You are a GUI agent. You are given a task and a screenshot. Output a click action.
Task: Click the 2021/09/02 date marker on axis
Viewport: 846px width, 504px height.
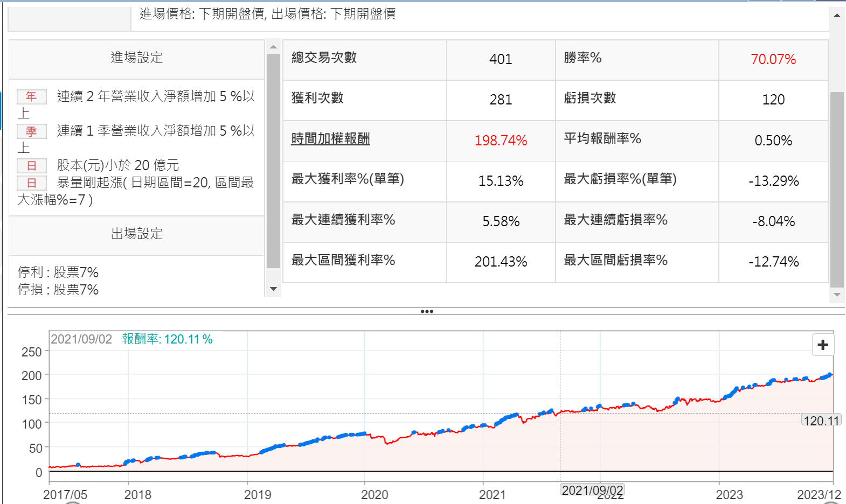(592, 490)
